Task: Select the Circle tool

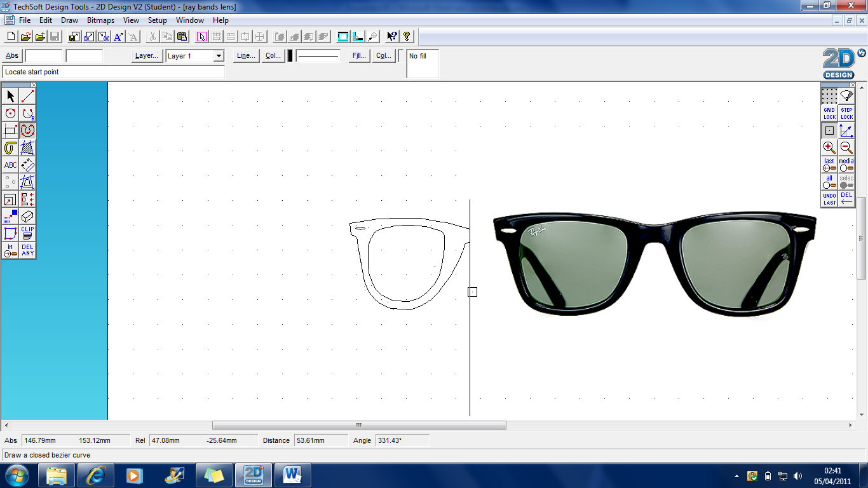Action: click(x=9, y=113)
